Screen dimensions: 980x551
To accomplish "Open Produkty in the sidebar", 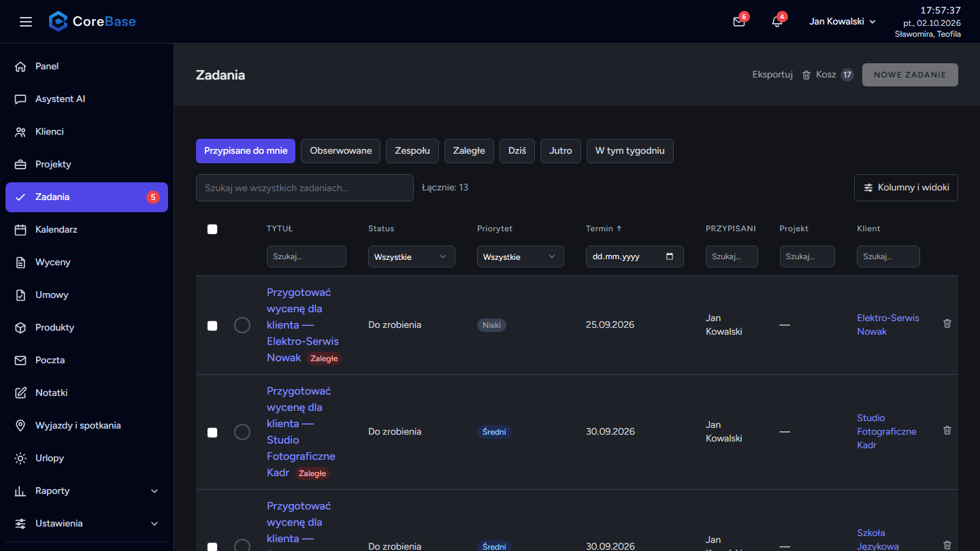I will coord(86,327).
